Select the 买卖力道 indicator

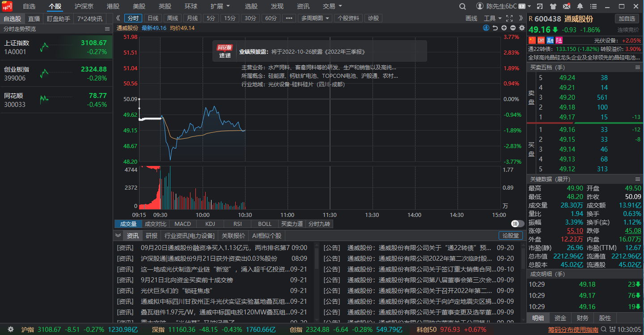pyautogui.click(x=292, y=224)
